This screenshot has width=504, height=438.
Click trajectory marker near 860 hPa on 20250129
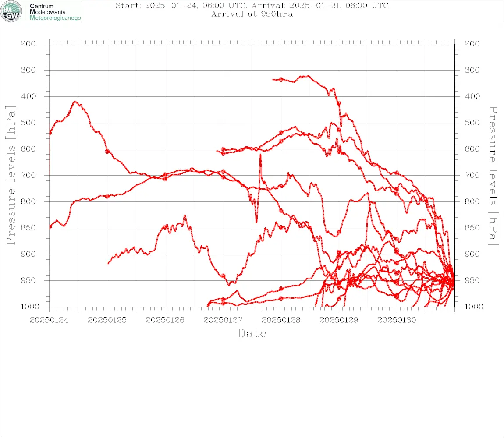(339, 232)
